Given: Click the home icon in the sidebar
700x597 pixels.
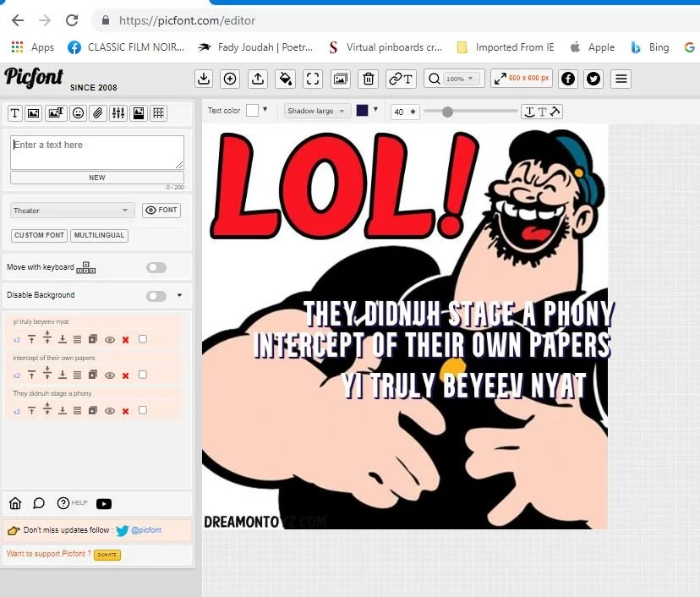Looking at the screenshot, I should point(15,503).
